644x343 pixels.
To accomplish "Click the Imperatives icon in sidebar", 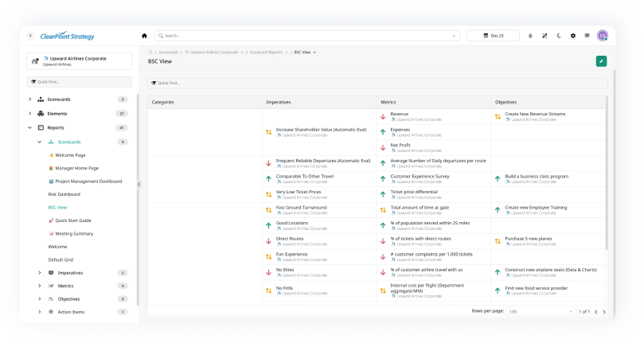I will click(51, 273).
